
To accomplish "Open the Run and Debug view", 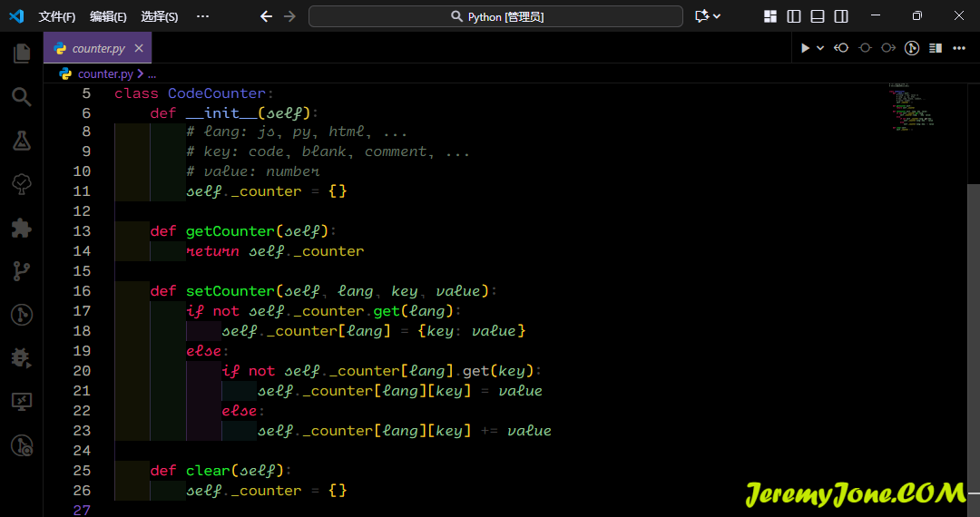I will click(22, 357).
